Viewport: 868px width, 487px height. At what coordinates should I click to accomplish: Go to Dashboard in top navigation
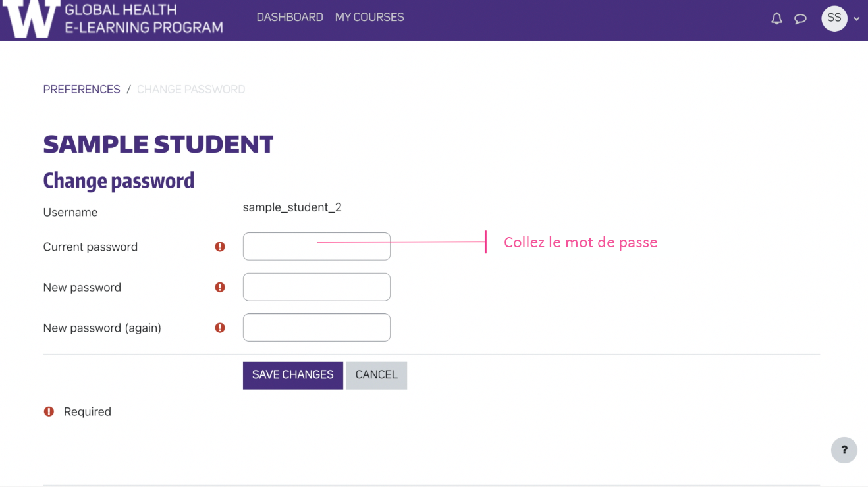(x=290, y=17)
